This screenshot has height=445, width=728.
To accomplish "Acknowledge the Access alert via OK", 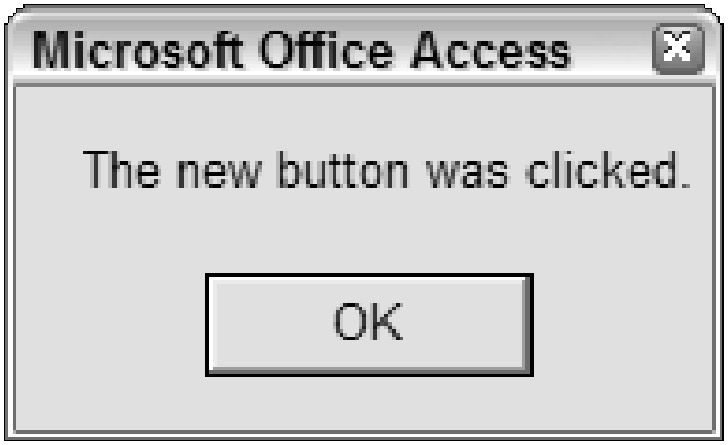I will coord(368,324).
